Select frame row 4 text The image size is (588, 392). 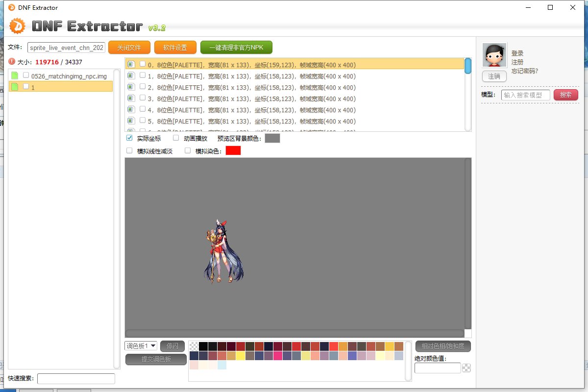[252, 110]
